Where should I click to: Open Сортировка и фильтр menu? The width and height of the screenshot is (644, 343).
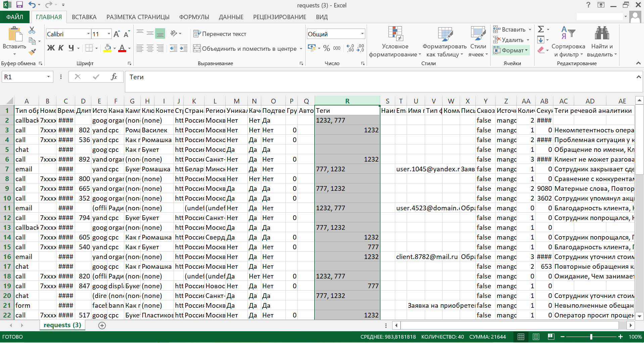568,41
